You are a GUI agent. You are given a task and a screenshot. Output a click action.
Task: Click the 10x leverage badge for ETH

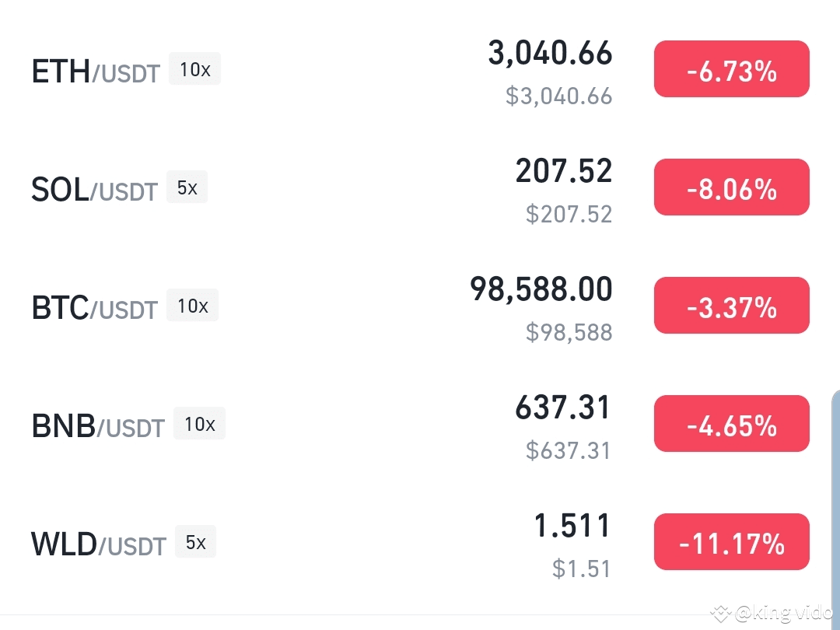pos(194,68)
